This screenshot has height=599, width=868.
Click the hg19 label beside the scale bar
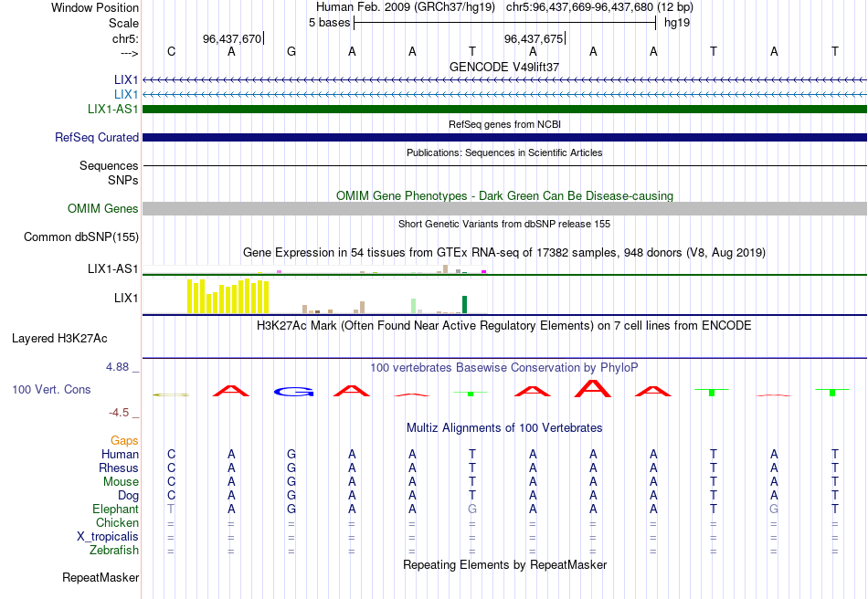pos(677,23)
